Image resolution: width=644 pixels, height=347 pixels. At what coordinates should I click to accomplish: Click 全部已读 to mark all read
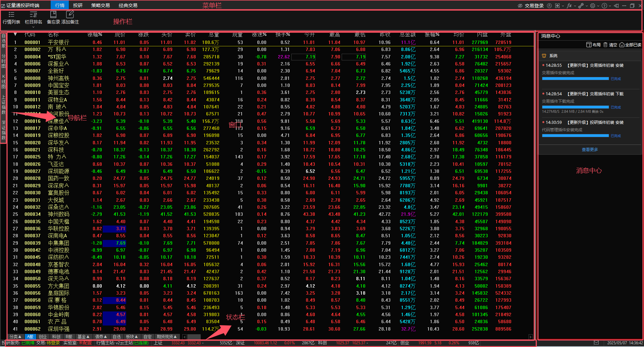click(630, 45)
